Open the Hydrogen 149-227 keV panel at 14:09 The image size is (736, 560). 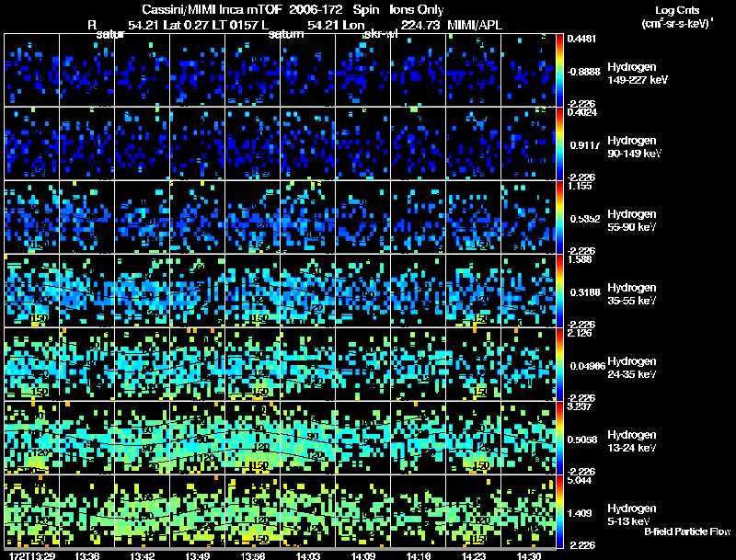coord(363,70)
